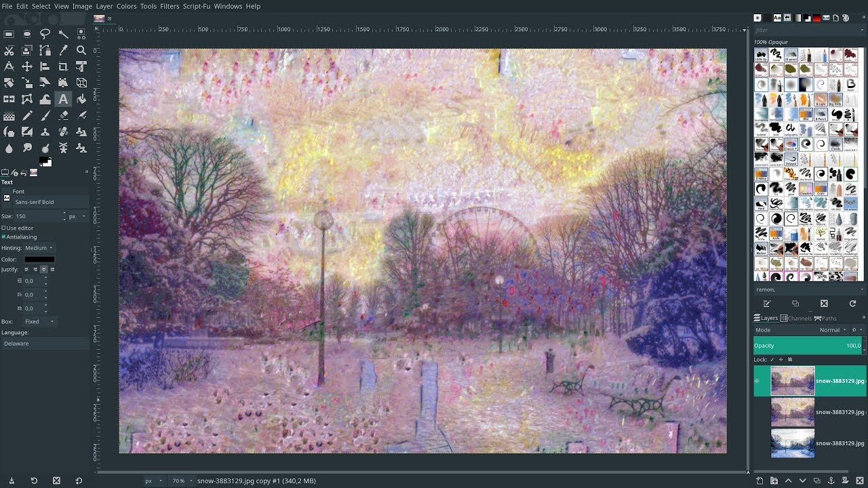Image resolution: width=868 pixels, height=488 pixels.
Task: Click the font Sans-serif Bold field
Action: pyautogui.click(x=51, y=202)
